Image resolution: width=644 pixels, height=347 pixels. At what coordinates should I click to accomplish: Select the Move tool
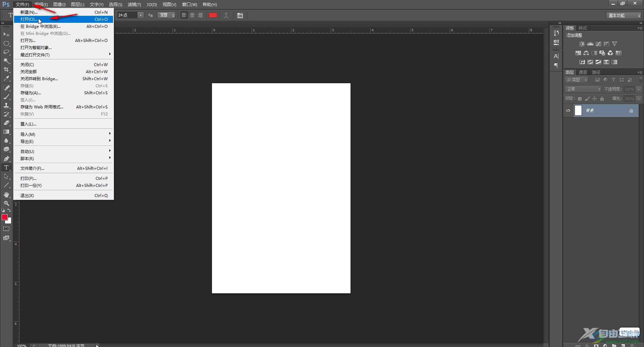(x=6, y=35)
